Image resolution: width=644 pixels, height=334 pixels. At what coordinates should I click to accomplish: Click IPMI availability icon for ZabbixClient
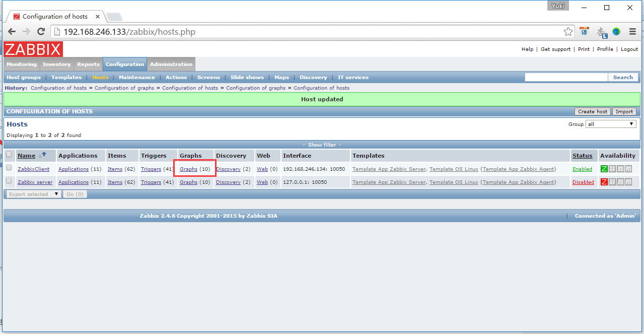coord(628,169)
